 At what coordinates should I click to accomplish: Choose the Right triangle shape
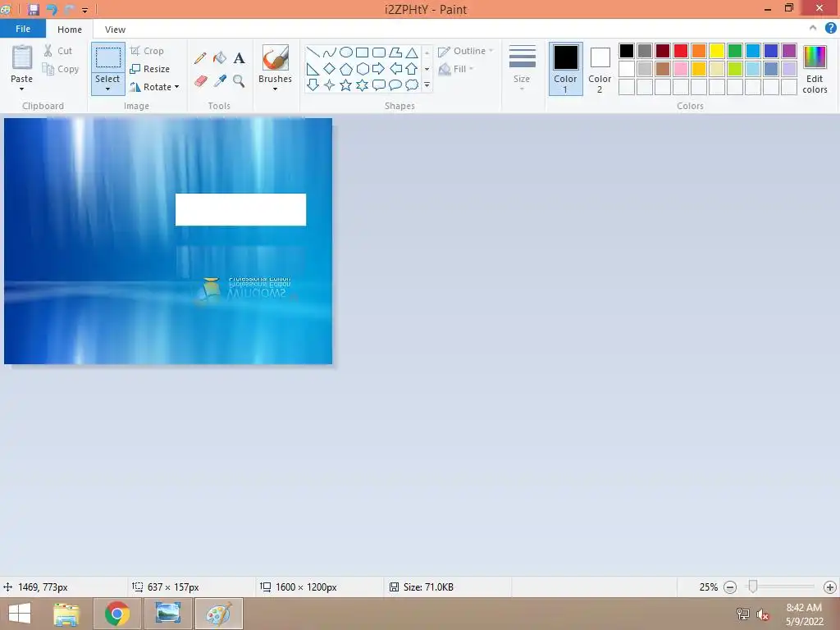click(x=313, y=69)
